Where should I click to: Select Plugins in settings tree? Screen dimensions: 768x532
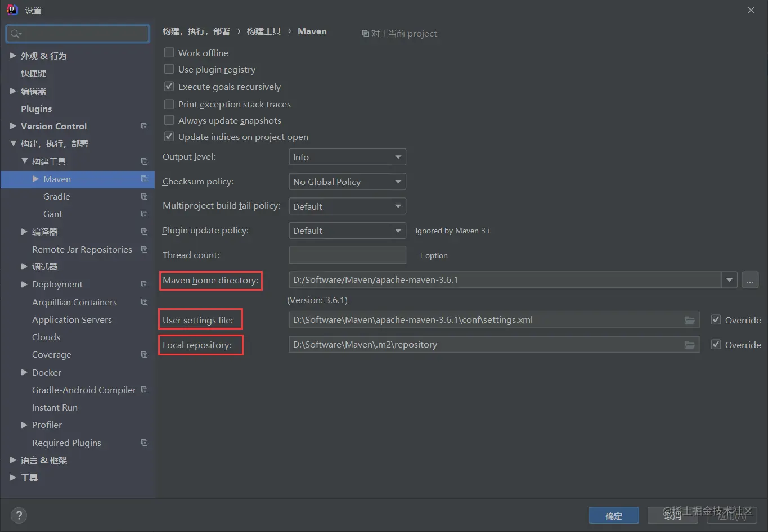36,109
